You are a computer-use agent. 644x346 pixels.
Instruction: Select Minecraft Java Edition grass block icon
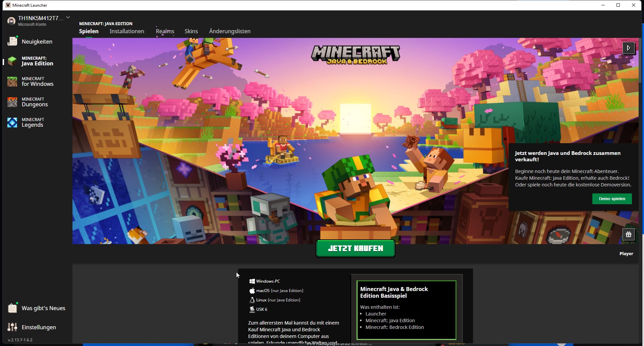[12, 61]
